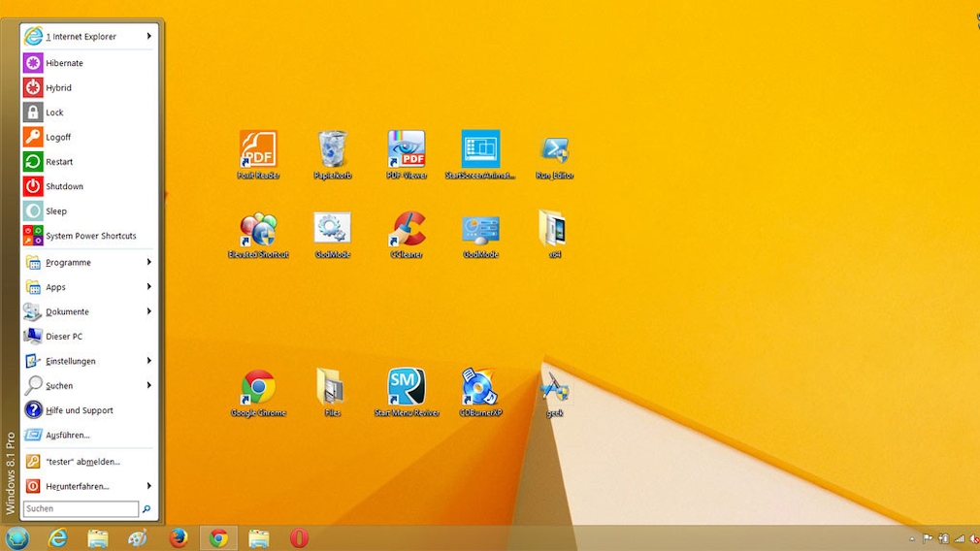Select the Run Editor desktop icon
Image resolution: width=980 pixels, height=551 pixels.
pyautogui.click(x=554, y=155)
